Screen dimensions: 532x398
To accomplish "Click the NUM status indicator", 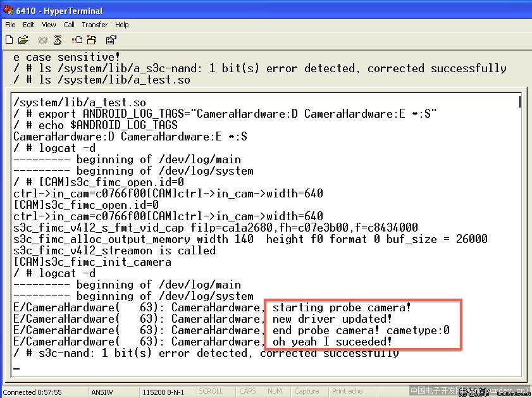I will click(275, 391).
